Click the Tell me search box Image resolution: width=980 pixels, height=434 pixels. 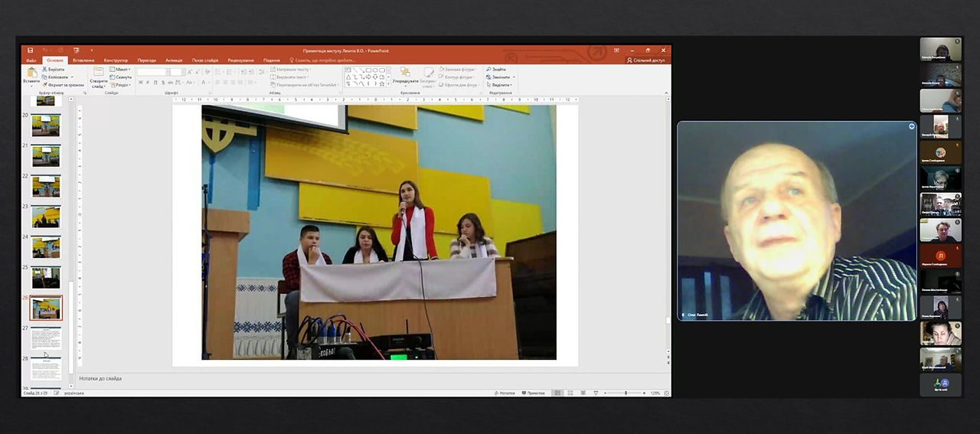click(322, 60)
